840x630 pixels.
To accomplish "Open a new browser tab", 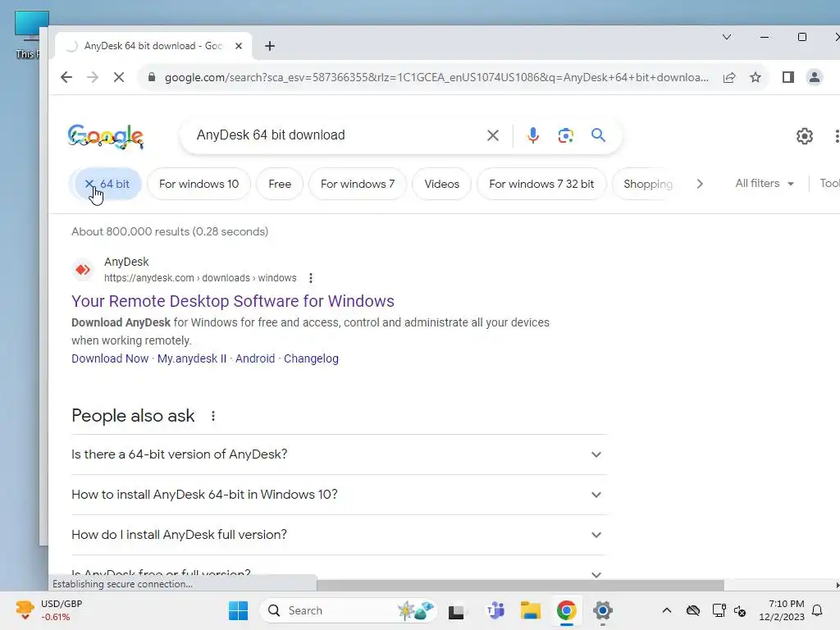I will click(270, 46).
